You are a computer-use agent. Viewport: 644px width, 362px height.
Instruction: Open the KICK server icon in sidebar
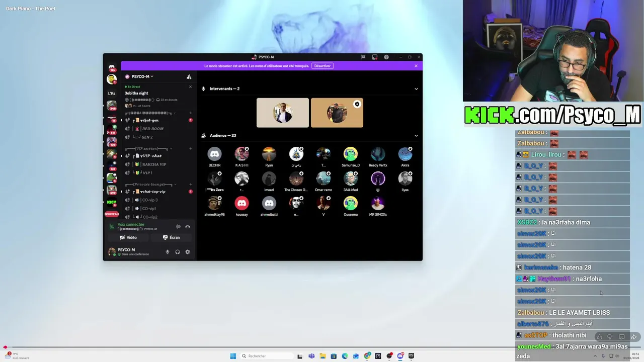[x=112, y=202]
